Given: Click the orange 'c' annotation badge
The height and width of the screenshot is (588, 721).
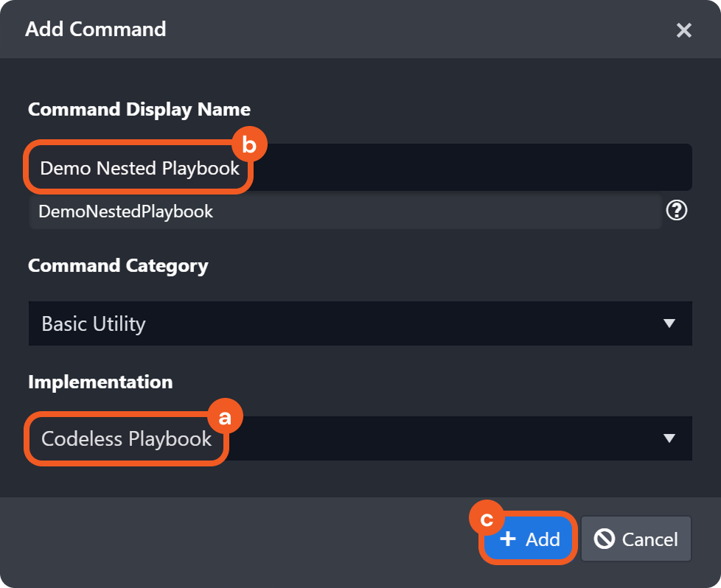Looking at the screenshot, I should tap(487, 519).
